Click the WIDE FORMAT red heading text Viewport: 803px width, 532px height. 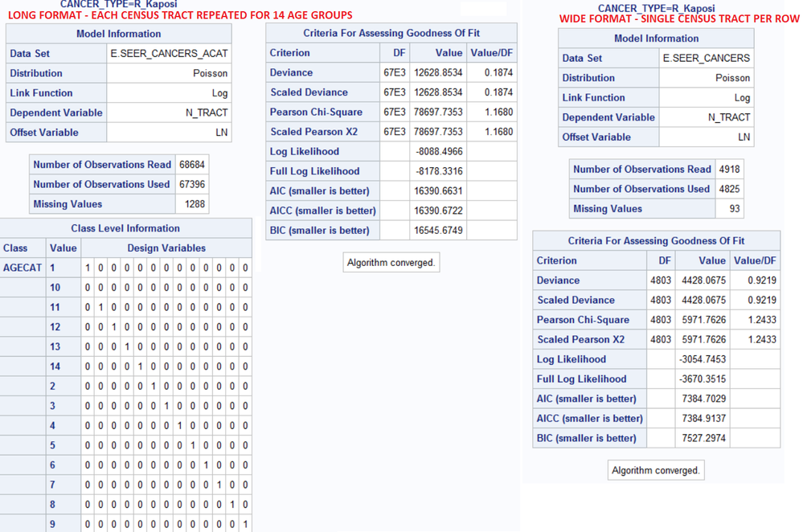679,19
